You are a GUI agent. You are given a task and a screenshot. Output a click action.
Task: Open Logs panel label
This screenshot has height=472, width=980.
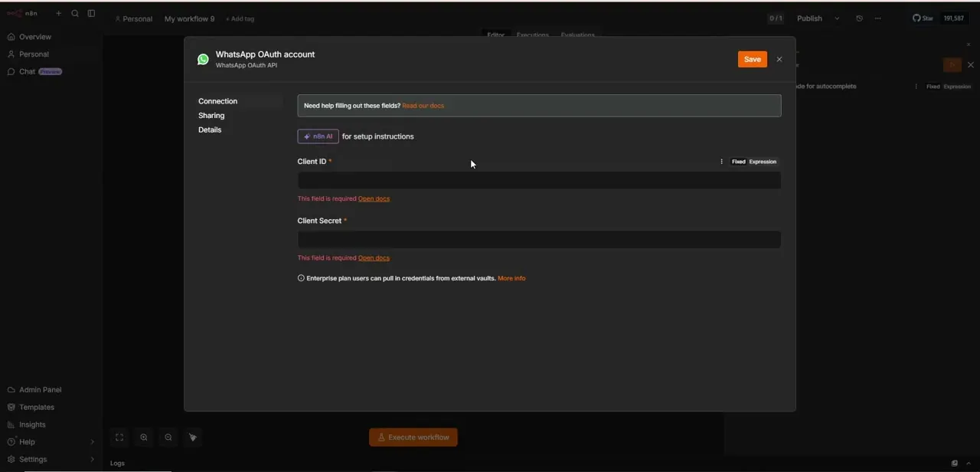(x=117, y=463)
